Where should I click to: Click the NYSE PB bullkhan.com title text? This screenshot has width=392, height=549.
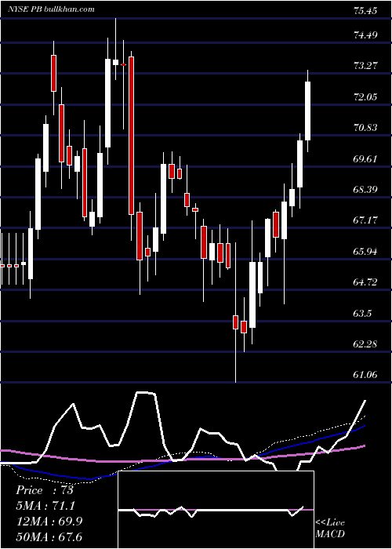tap(51, 9)
